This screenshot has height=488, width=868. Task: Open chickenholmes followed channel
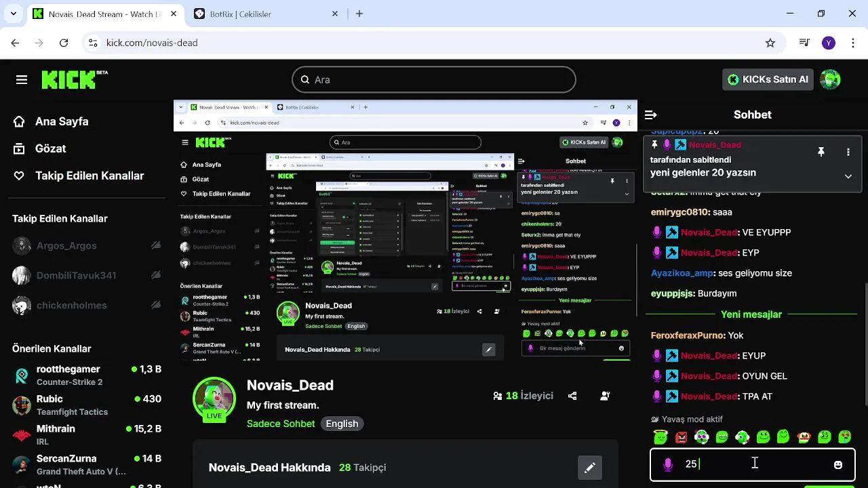tap(72, 305)
